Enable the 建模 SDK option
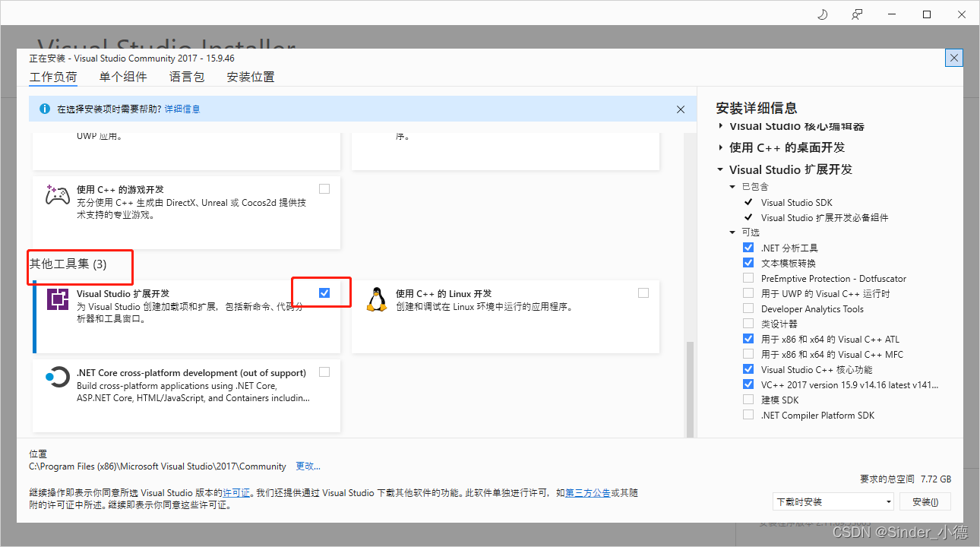The height and width of the screenshot is (547, 980). click(x=748, y=400)
